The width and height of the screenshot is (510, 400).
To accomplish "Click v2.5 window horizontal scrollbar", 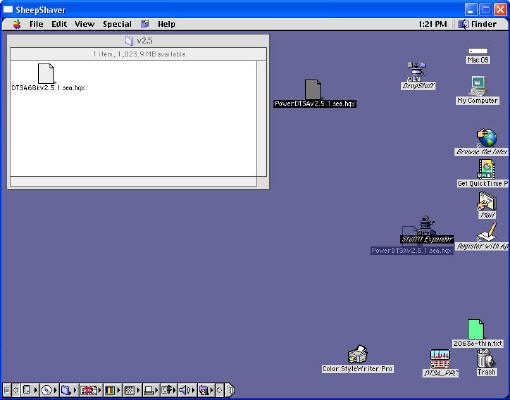I will 133,182.
